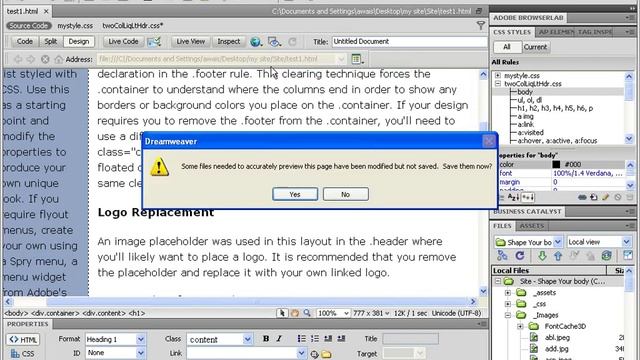Image resolution: width=640 pixels, height=360 pixels.
Task: Show list view sorted alphabetically A-Z
Action: coord(513,198)
